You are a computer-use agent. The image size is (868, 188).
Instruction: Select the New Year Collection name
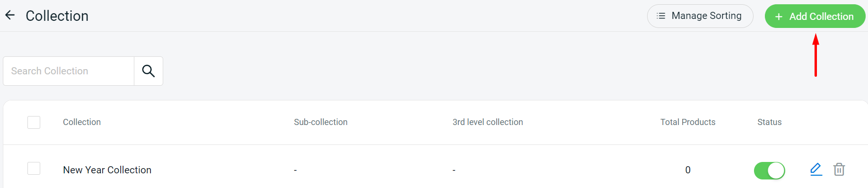[x=107, y=170]
